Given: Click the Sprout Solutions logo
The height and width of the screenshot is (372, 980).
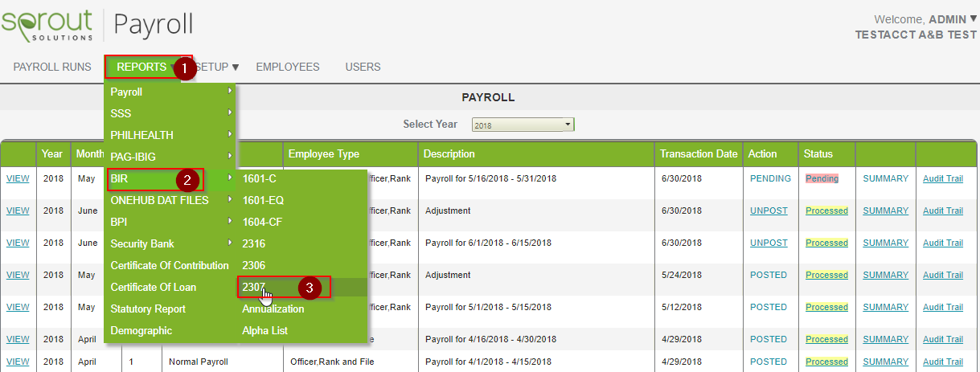Looking at the screenshot, I should coord(47,24).
